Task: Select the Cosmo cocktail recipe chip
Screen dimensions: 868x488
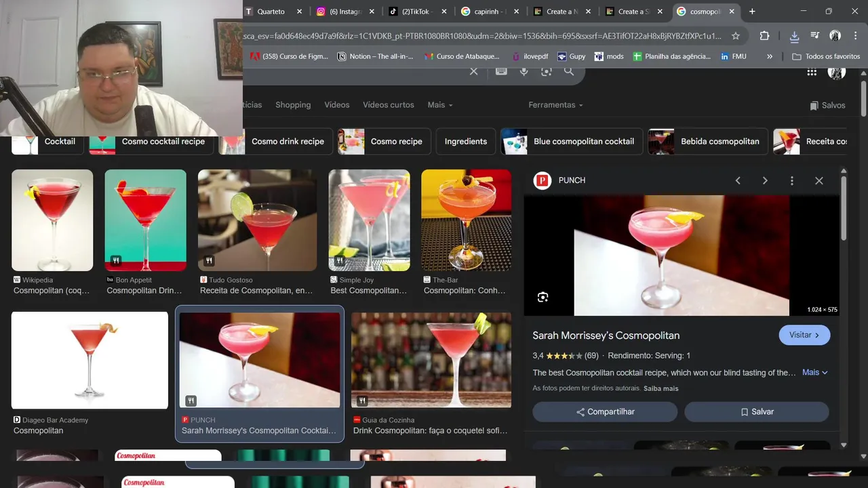Action: coord(152,142)
